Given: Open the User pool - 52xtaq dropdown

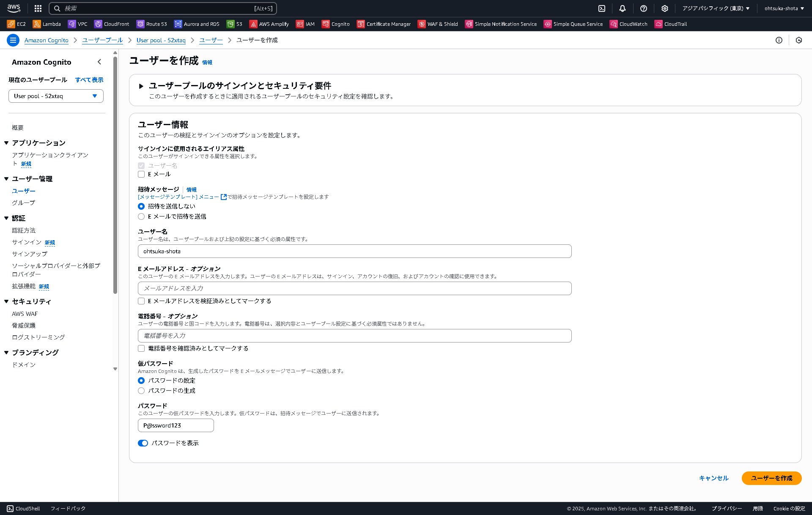Looking at the screenshot, I should pyautogui.click(x=56, y=96).
